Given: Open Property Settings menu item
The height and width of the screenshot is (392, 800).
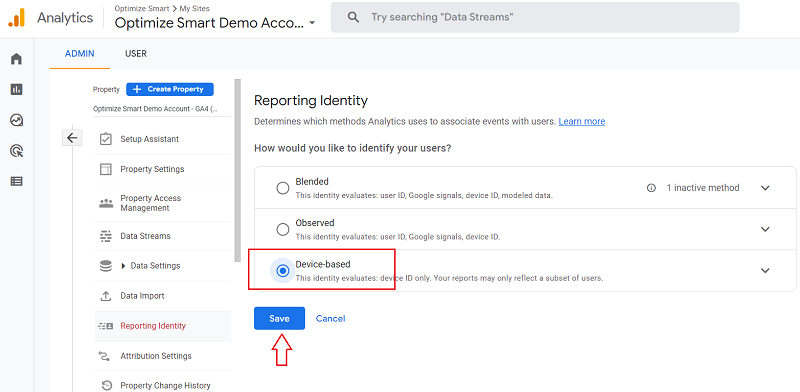Looking at the screenshot, I should (x=152, y=169).
